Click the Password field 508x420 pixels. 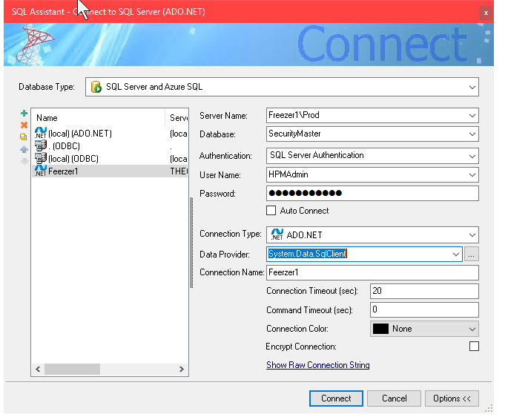point(372,193)
